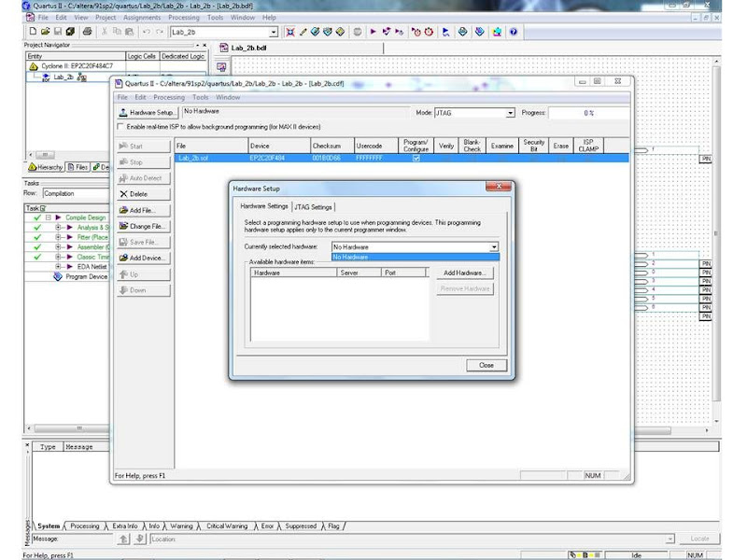Click the Cut scissors icon
The width and height of the screenshot is (747, 560).
click(x=105, y=32)
